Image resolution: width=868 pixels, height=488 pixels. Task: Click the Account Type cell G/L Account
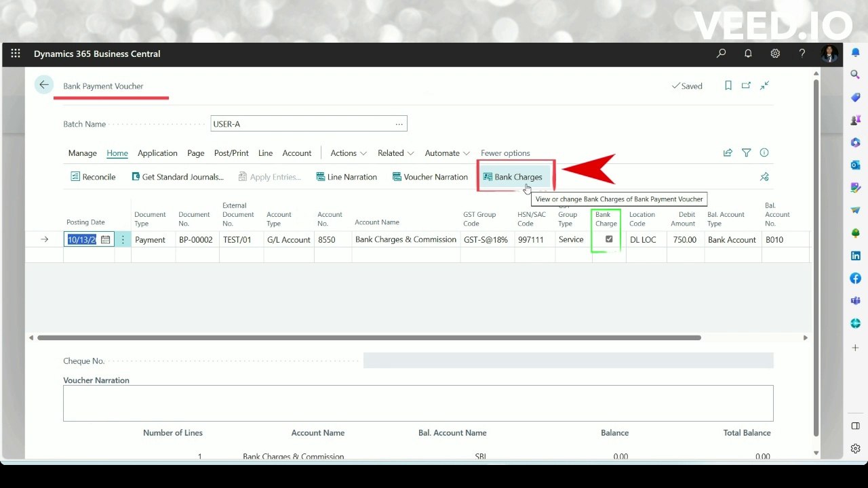(x=289, y=239)
